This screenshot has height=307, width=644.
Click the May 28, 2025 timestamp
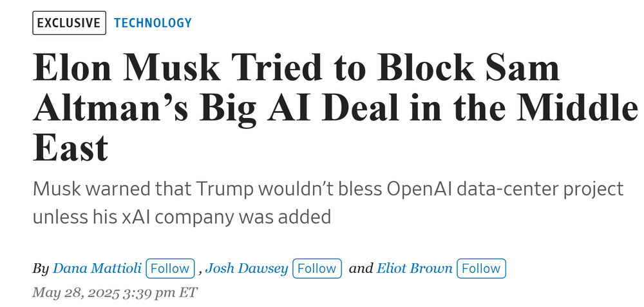pos(81,291)
